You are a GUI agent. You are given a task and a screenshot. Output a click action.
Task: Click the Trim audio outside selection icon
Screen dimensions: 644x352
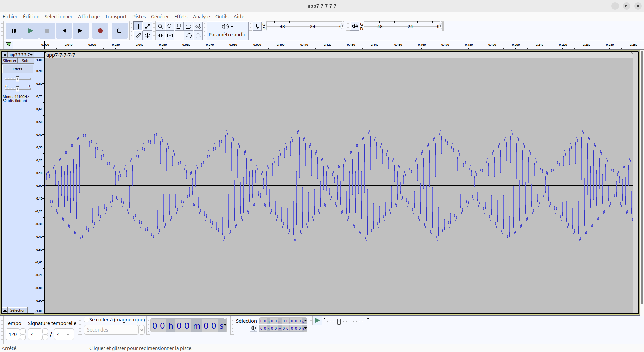(161, 36)
